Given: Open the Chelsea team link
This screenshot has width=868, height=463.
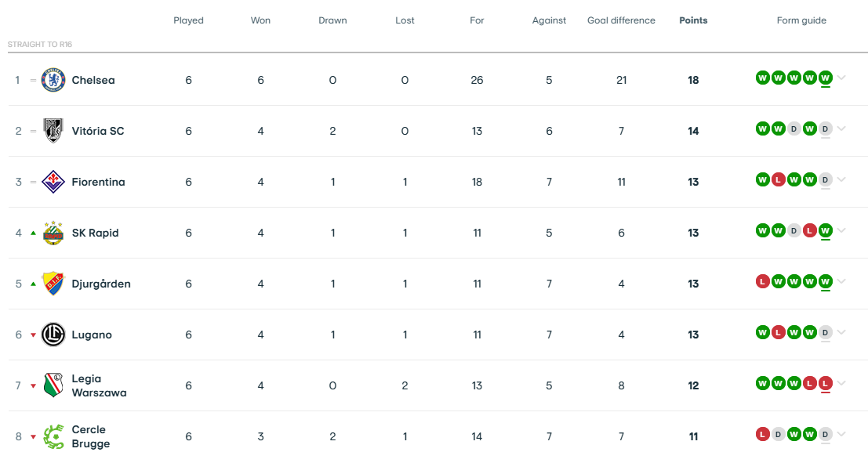Looking at the screenshot, I should [93, 80].
